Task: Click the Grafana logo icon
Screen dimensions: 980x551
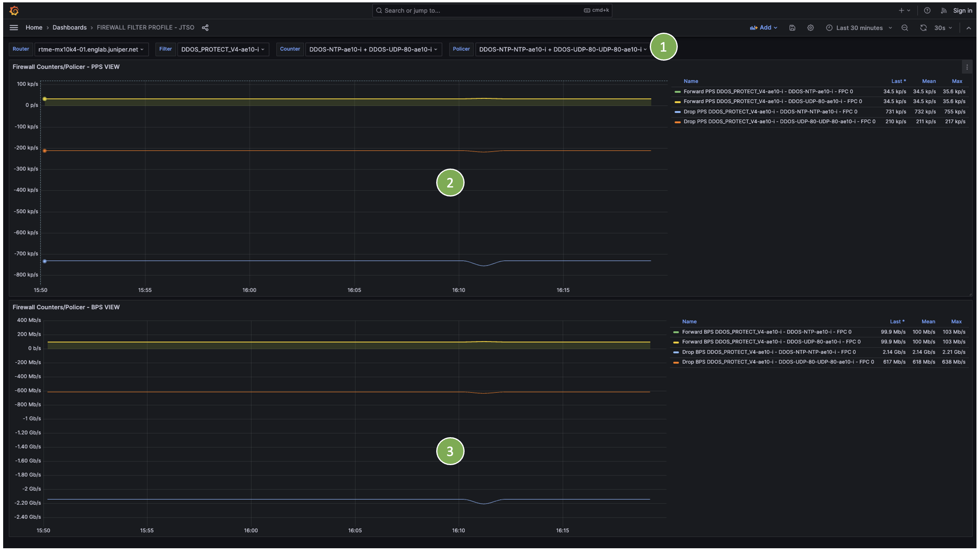Action: tap(14, 11)
